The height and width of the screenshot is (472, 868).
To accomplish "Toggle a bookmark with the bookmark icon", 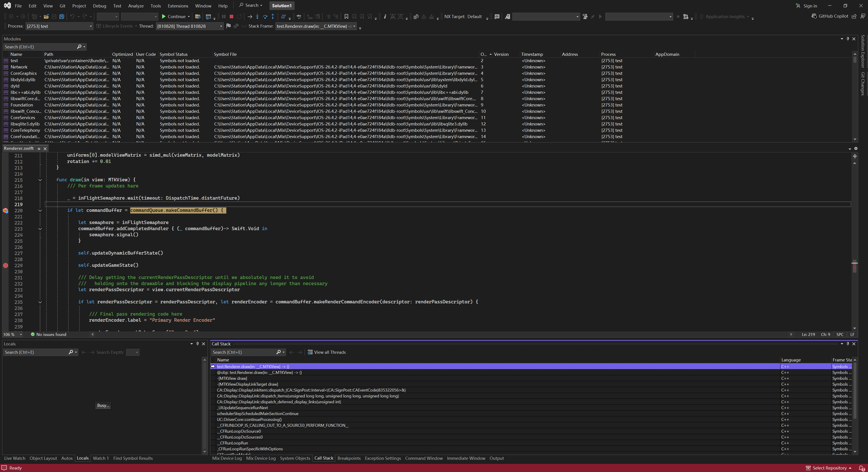I will [x=346, y=17].
